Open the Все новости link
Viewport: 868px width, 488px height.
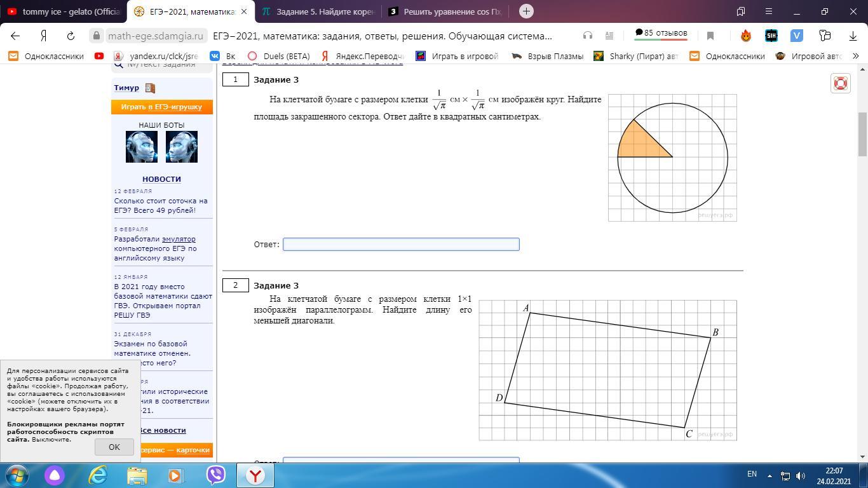[163, 430]
